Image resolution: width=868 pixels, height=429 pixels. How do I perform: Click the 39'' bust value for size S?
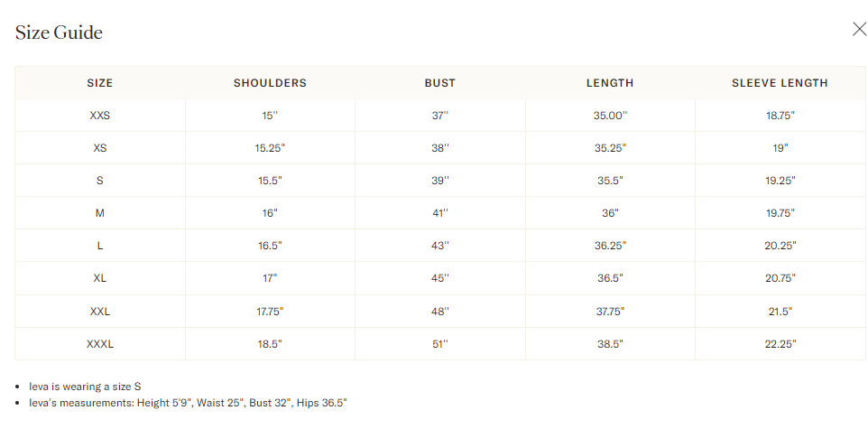pyautogui.click(x=440, y=181)
